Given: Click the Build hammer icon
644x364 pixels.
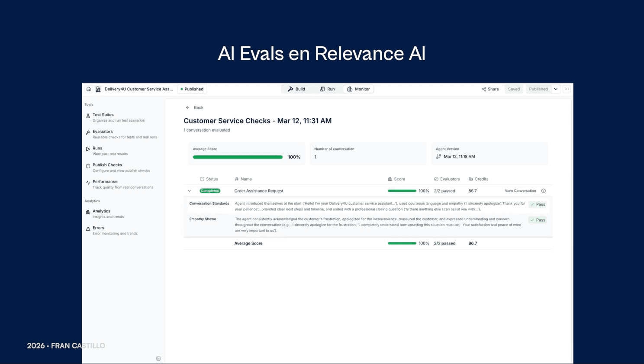Looking at the screenshot, I should tap(290, 89).
